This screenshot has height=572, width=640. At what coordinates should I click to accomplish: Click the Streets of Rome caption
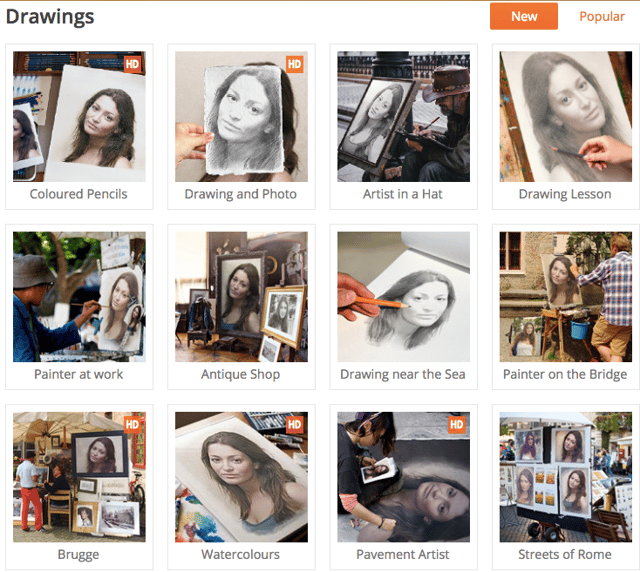click(565, 554)
